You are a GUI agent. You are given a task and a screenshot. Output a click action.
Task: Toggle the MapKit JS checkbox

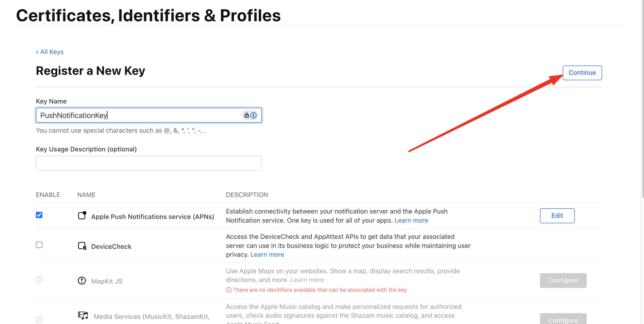[x=39, y=279]
